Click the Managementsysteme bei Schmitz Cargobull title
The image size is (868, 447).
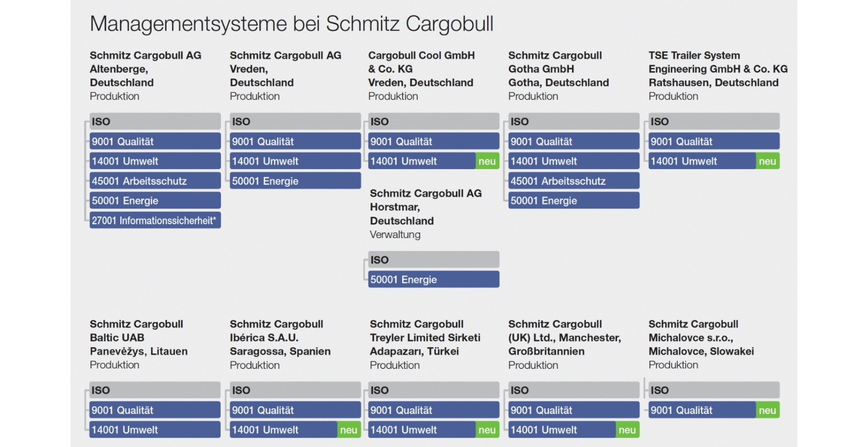(x=292, y=24)
